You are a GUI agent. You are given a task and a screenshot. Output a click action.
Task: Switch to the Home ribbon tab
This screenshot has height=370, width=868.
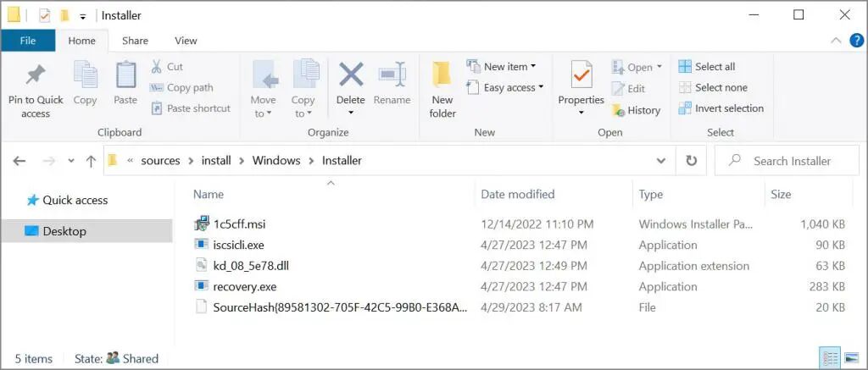pyautogui.click(x=81, y=41)
